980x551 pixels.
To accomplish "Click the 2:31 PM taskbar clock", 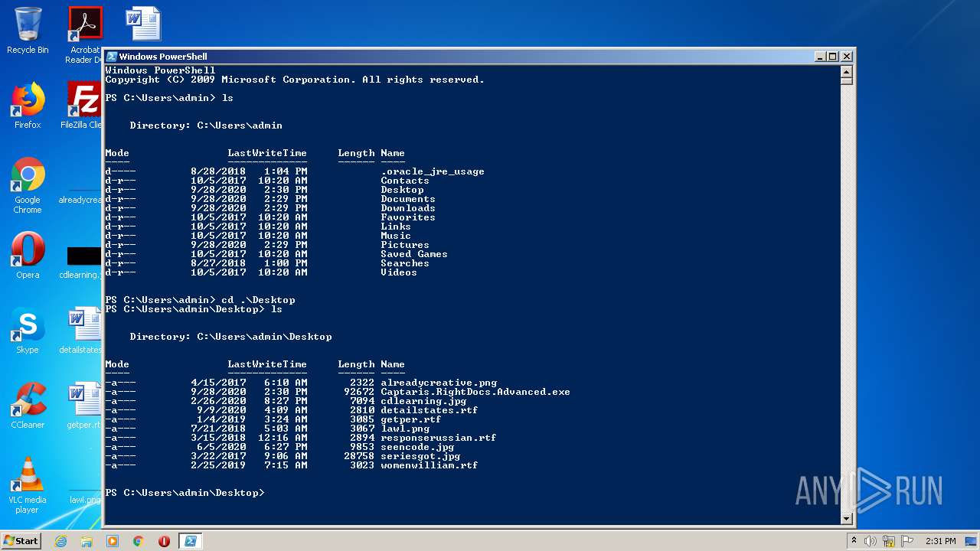I will point(940,541).
